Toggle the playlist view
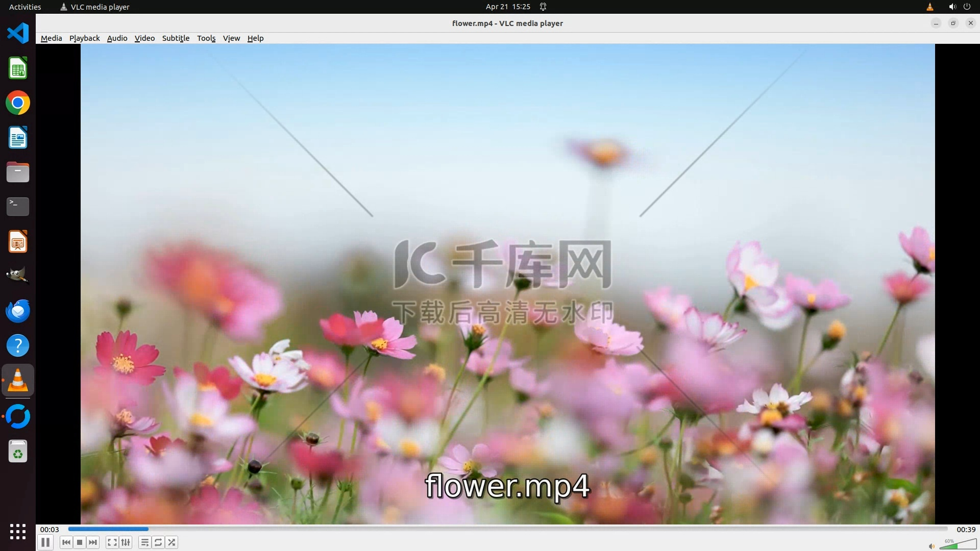Image resolution: width=980 pixels, height=551 pixels. tap(145, 542)
